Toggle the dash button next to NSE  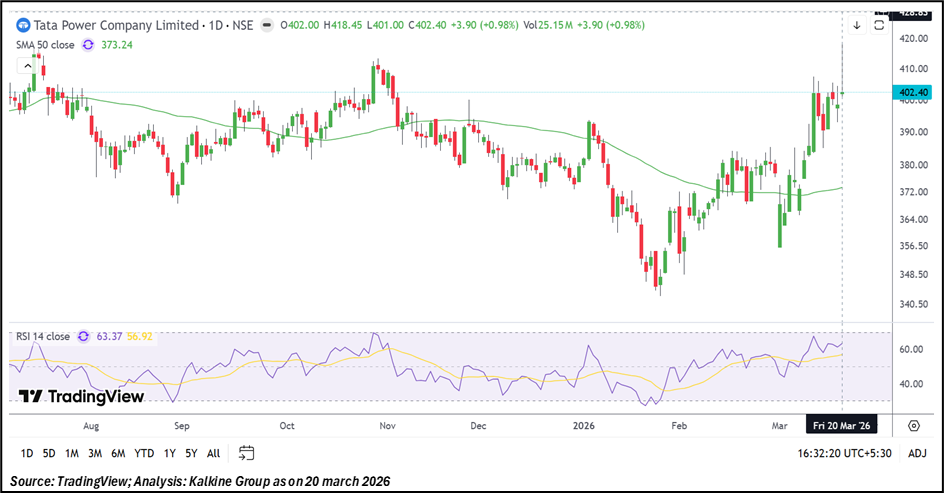tap(268, 25)
